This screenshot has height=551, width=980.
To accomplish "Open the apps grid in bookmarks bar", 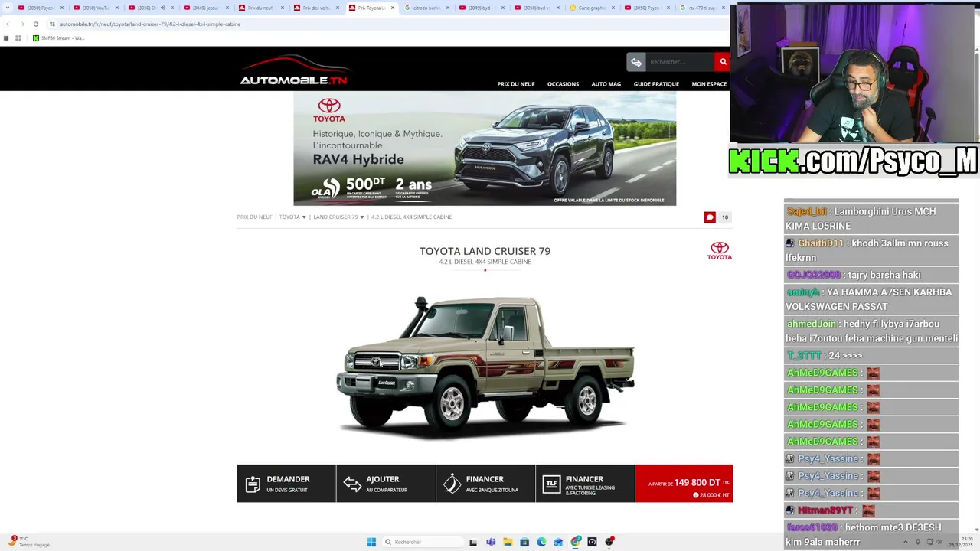I will pos(18,38).
